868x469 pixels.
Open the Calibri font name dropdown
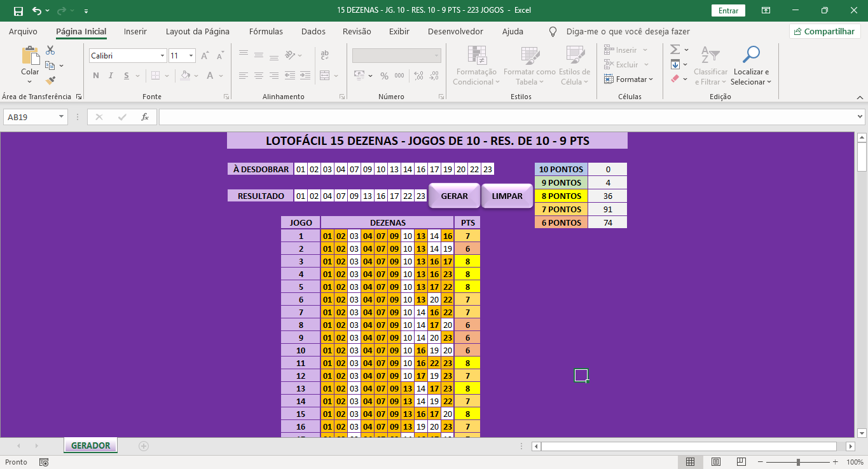162,56
